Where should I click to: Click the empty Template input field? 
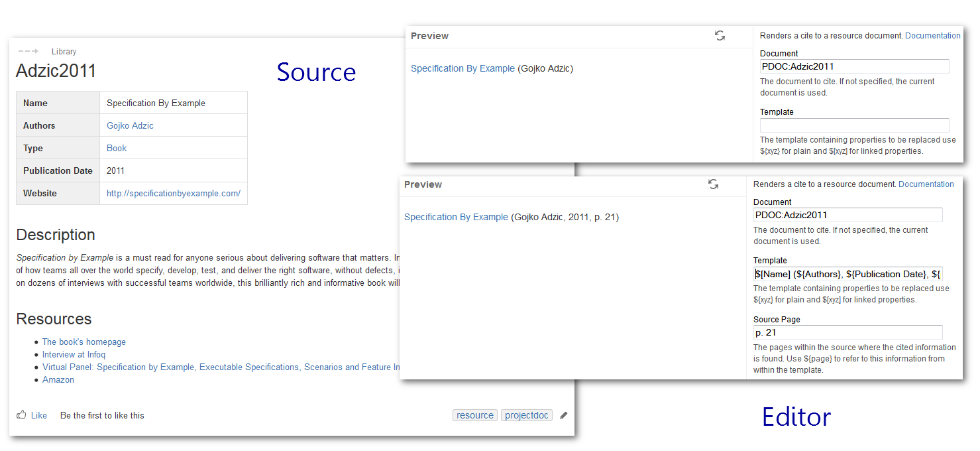(x=854, y=125)
